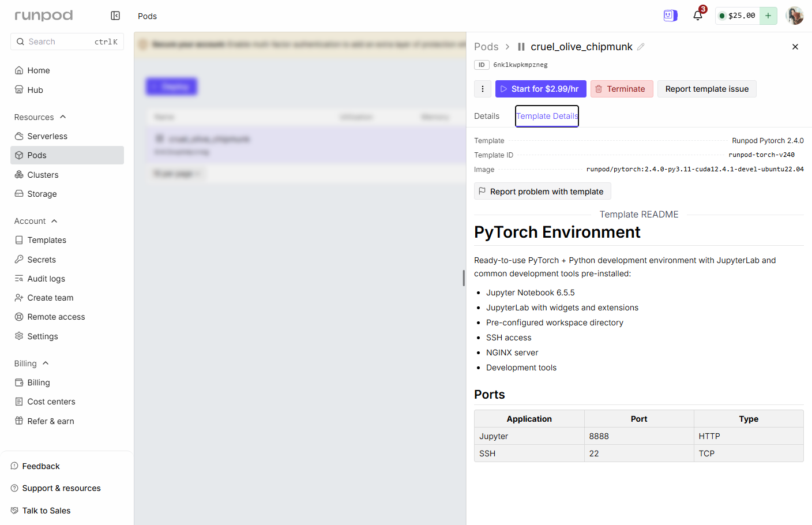Open Cost centers in the sidebar
Image resolution: width=812 pixels, height=525 pixels.
(67, 402)
